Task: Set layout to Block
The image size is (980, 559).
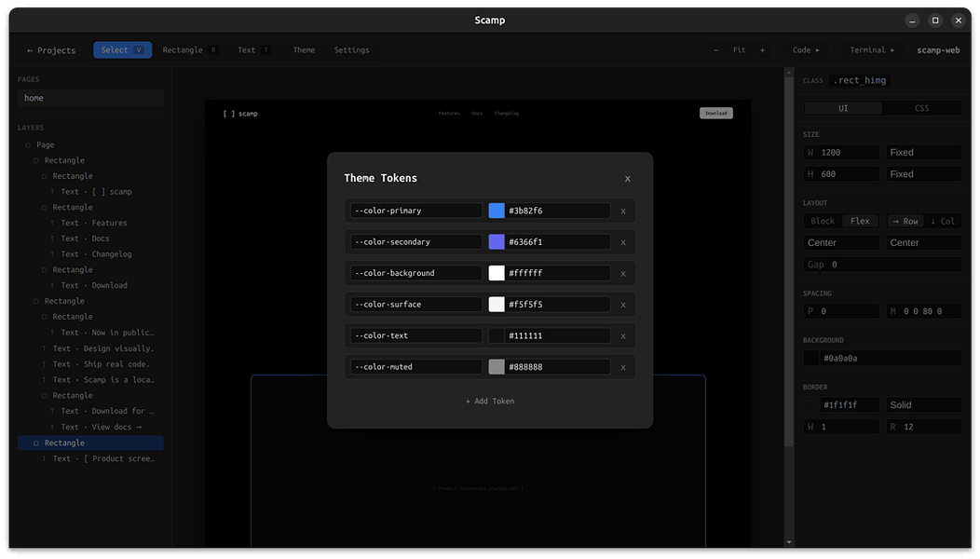Action: tap(823, 222)
